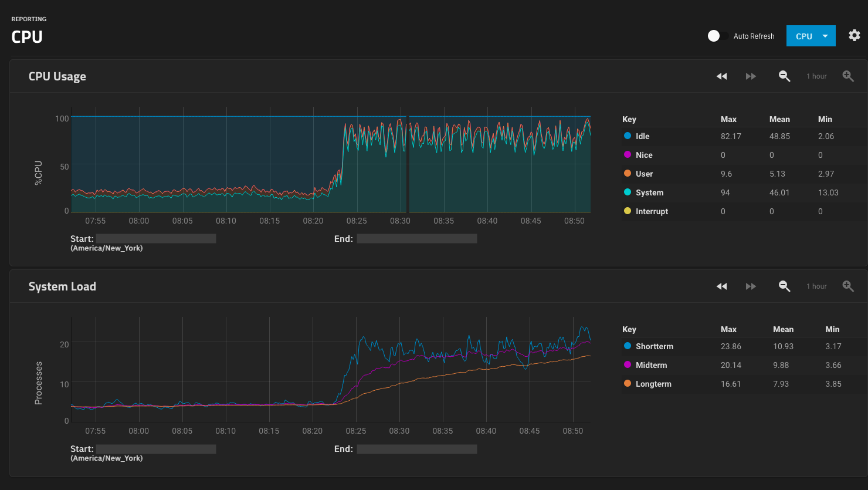Click the System Load panel title
Viewport: 868px width, 490px height.
(62, 286)
